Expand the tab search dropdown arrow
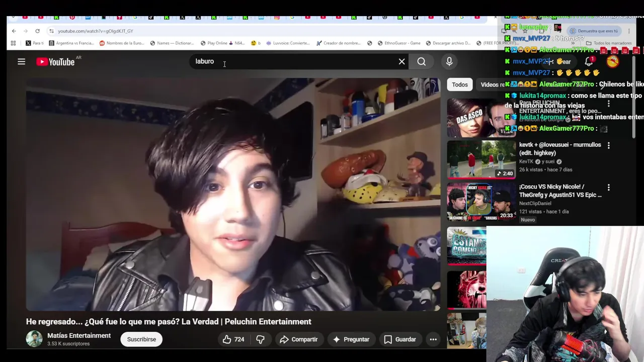644x362 pixels. pos(13,18)
